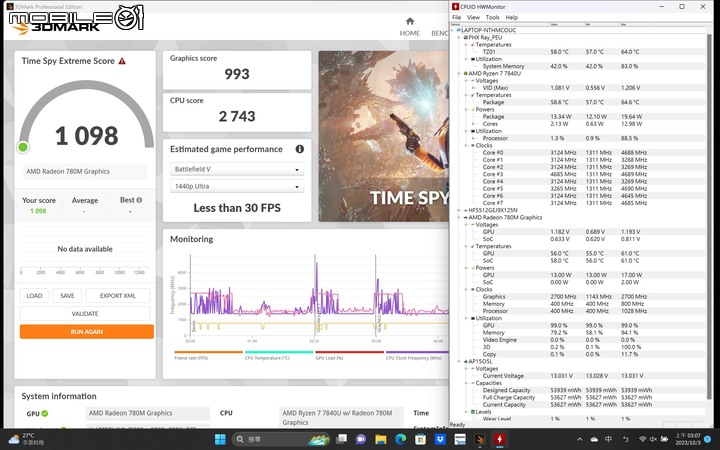Open Task View from the taskbar
The width and height of the screenshot is (720, 450).
342,439
